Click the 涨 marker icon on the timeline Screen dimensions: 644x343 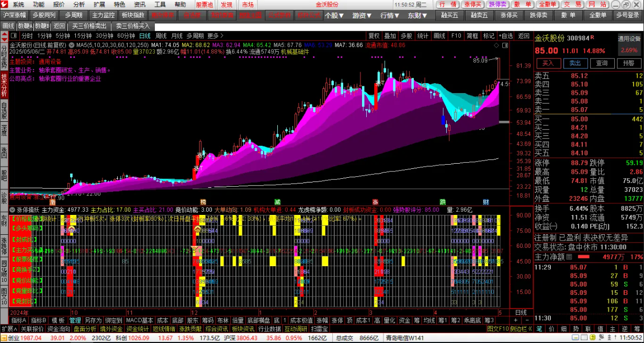point(375,202)
